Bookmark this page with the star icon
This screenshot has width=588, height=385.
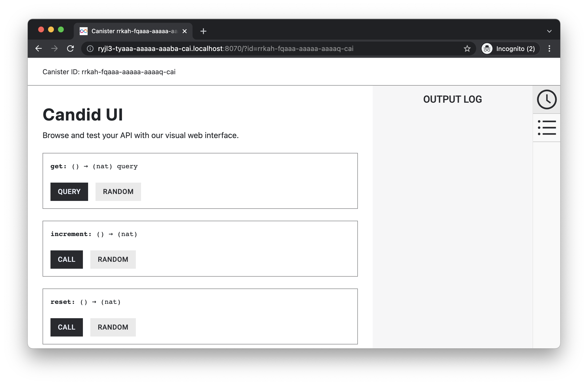coord(467,48)
